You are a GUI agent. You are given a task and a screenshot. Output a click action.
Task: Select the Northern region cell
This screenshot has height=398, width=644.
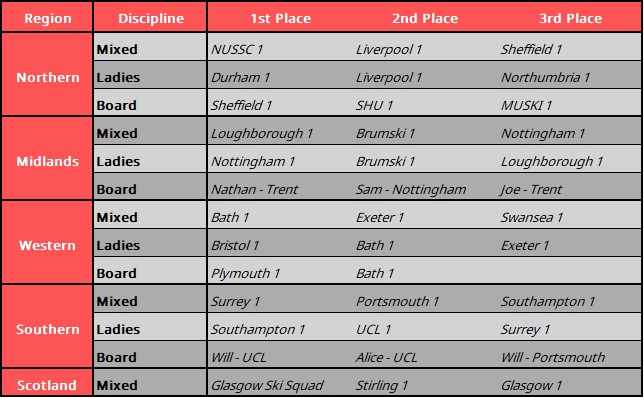[47, 77]
